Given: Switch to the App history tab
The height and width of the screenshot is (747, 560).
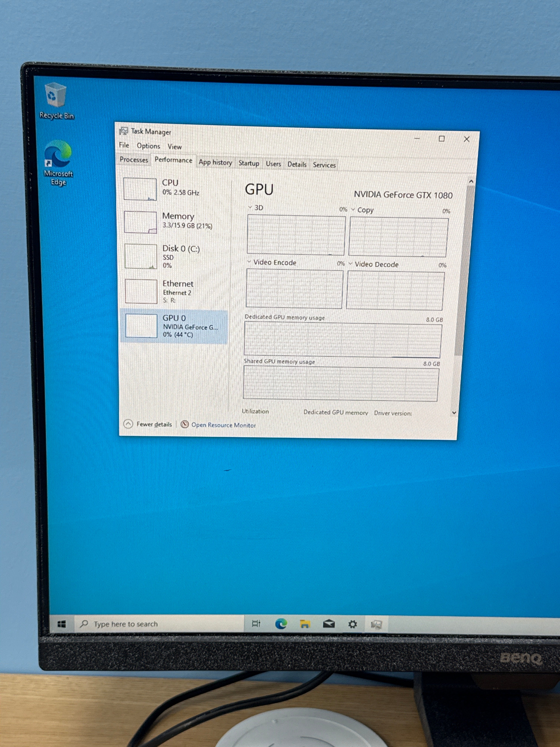Looking at the screenshot, I should [x=215, y=162].
